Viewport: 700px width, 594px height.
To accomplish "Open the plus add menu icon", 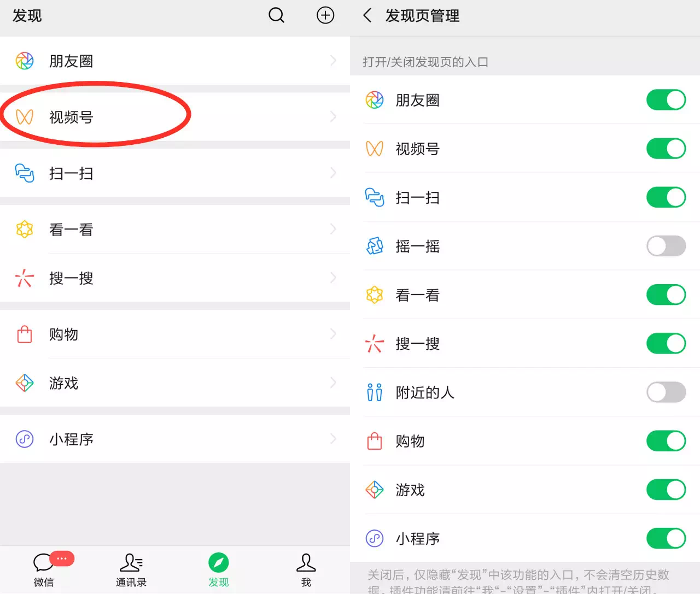I will [x=325, y=15].
